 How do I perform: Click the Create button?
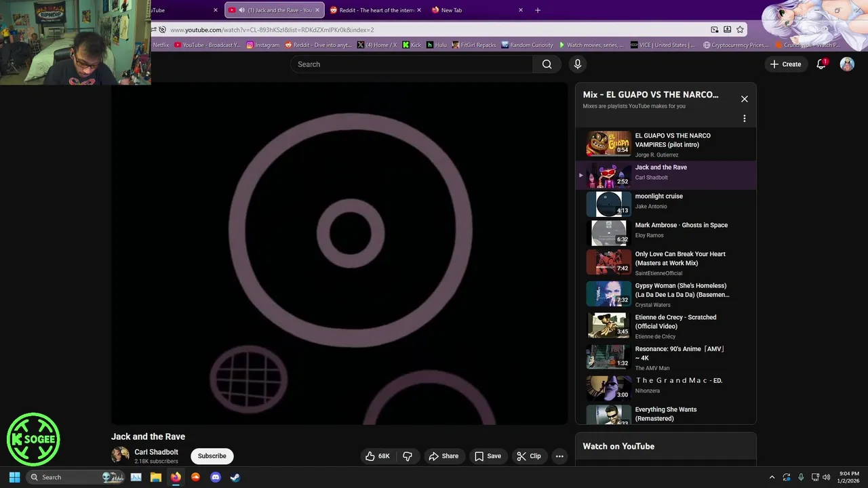786,64
